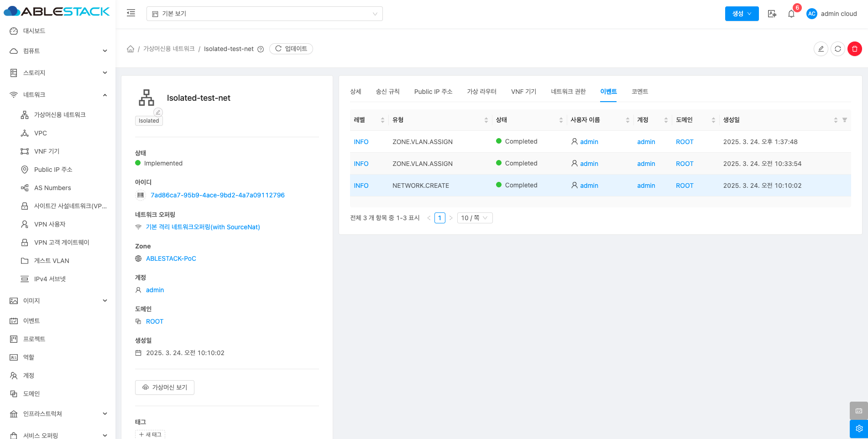The width and height of the screenshot is (868, 439).
Task: Click the filter icon in events table header
Action: click(x=844, y=120)
